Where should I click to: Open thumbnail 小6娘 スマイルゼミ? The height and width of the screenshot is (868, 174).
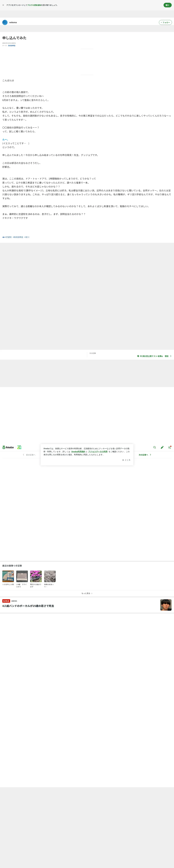[x=22, y=576]
